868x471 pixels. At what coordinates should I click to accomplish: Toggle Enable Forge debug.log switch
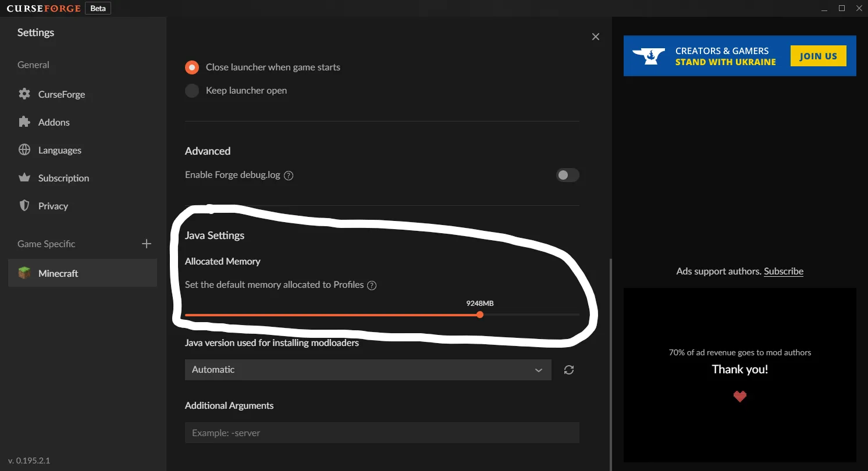(x=568, y=175)
